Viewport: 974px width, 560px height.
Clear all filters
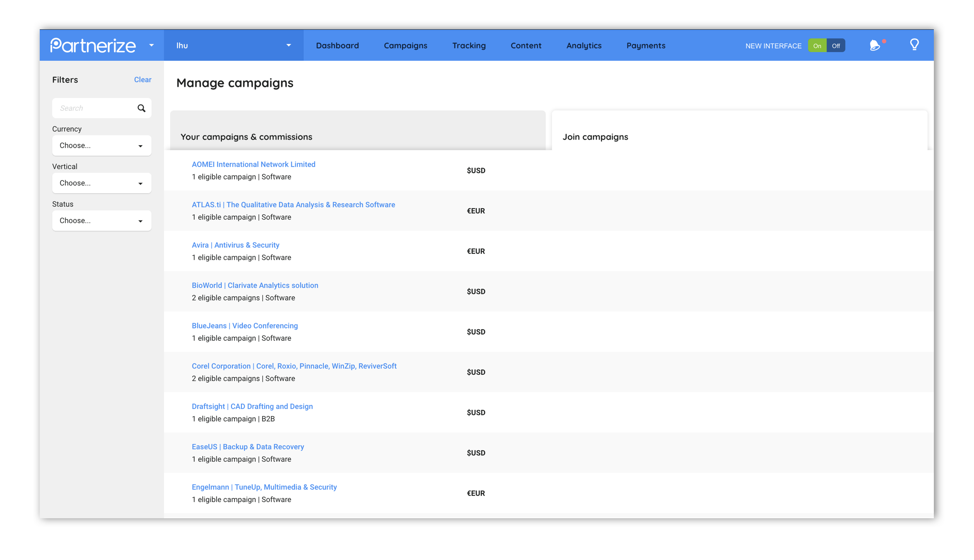(142, 80)
